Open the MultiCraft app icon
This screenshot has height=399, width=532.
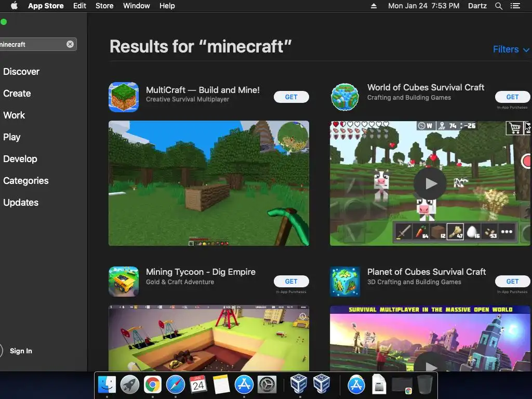pyautogui.click(x=124, y=97)
